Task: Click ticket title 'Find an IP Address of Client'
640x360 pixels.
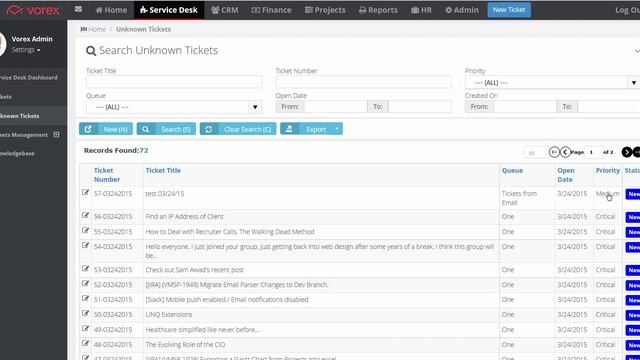Action: (x=184, y=216)
